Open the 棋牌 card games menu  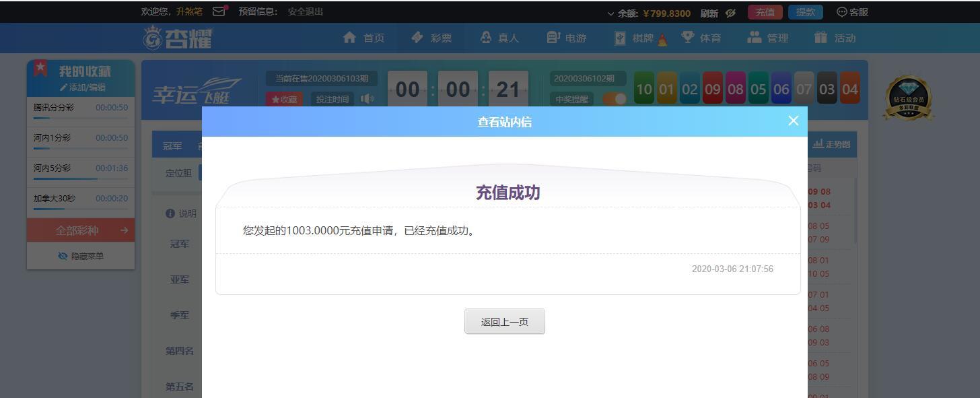[x=640, y=38]
